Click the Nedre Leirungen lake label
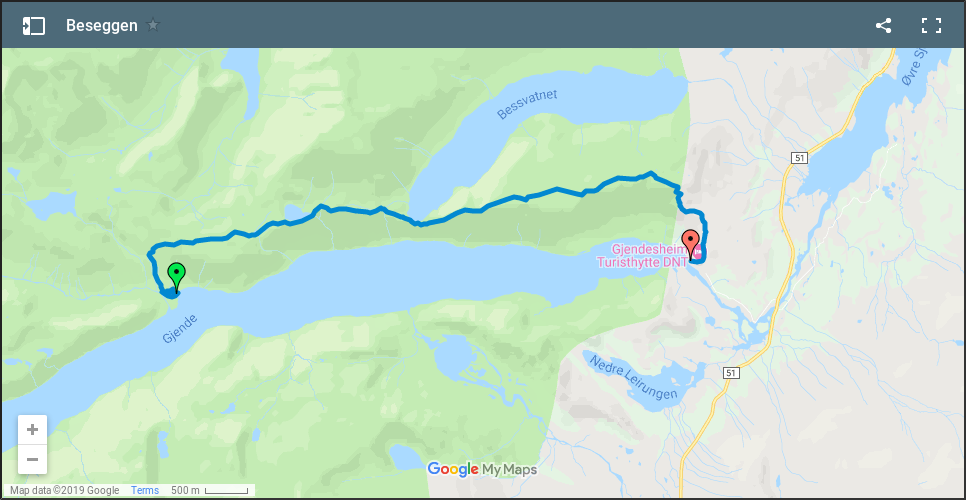The image size is (966, 500). 634,377
